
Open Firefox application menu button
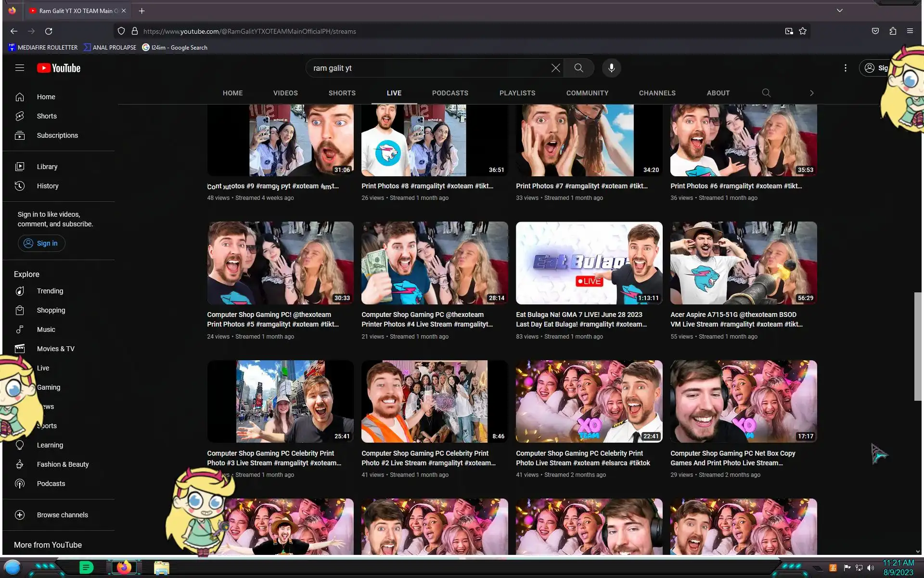click(910, 31)
